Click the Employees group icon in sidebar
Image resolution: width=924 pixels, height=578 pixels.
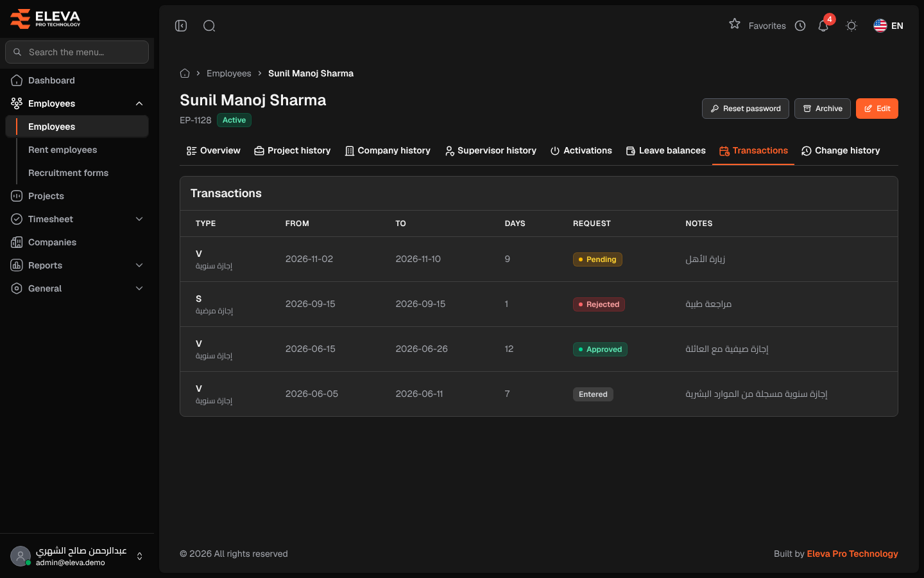[x=17, y=103]
